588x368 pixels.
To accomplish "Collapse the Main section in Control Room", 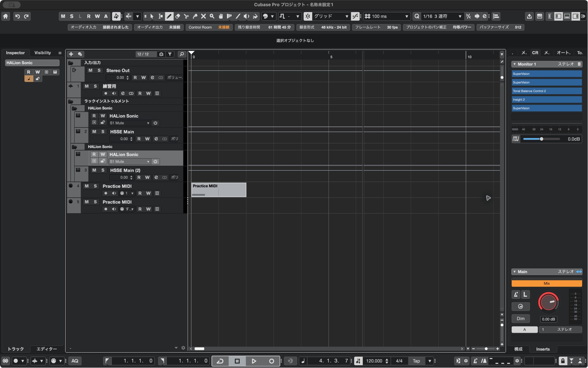I will pos(514,272).
